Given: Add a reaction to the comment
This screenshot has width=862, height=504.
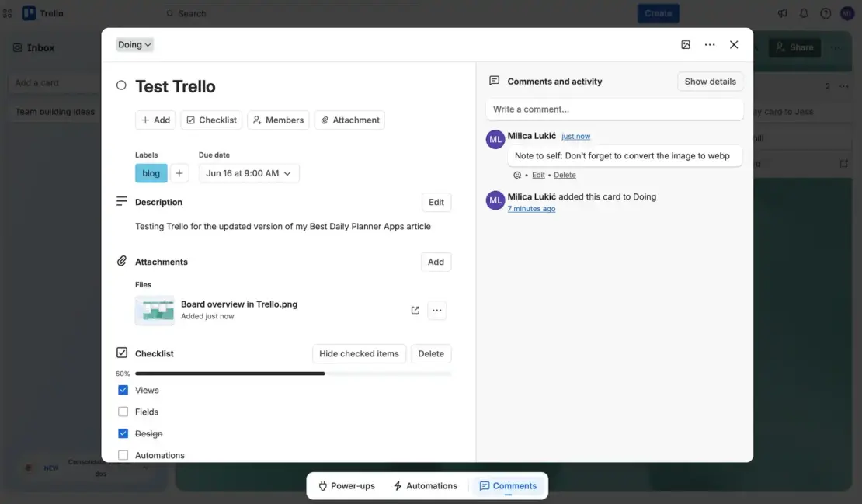Looking at the screenshot, I should click(517, 175).
